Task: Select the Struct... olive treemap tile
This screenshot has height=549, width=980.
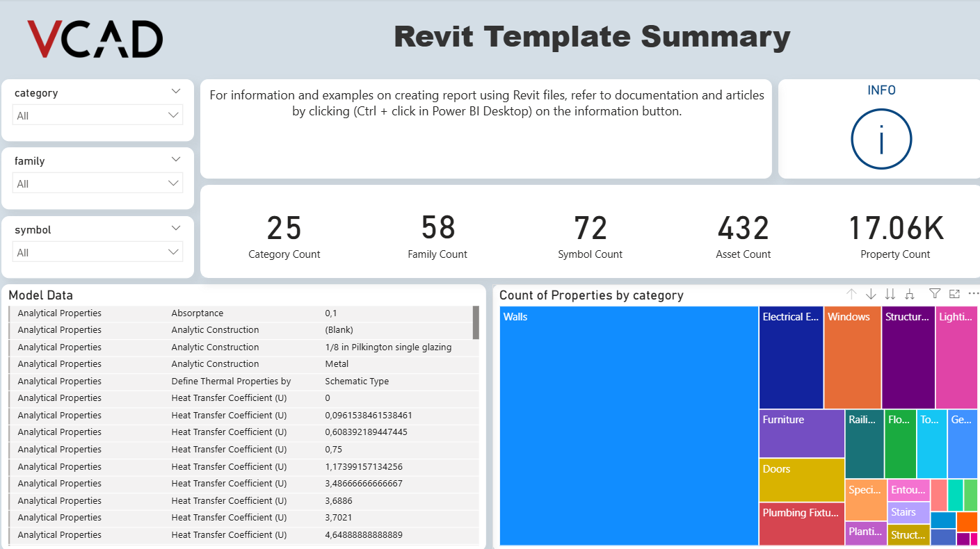Action: (908, 535)
